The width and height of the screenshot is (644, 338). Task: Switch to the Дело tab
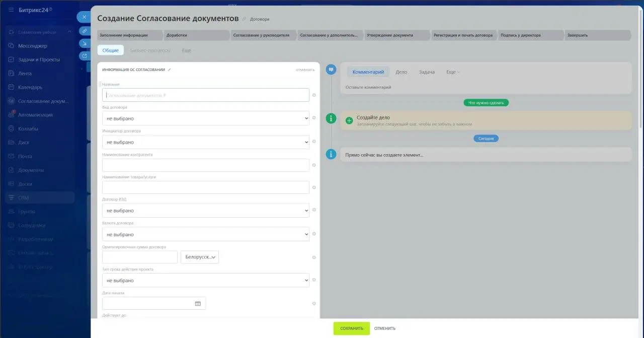pyautogui.click(x=401, y=72)
